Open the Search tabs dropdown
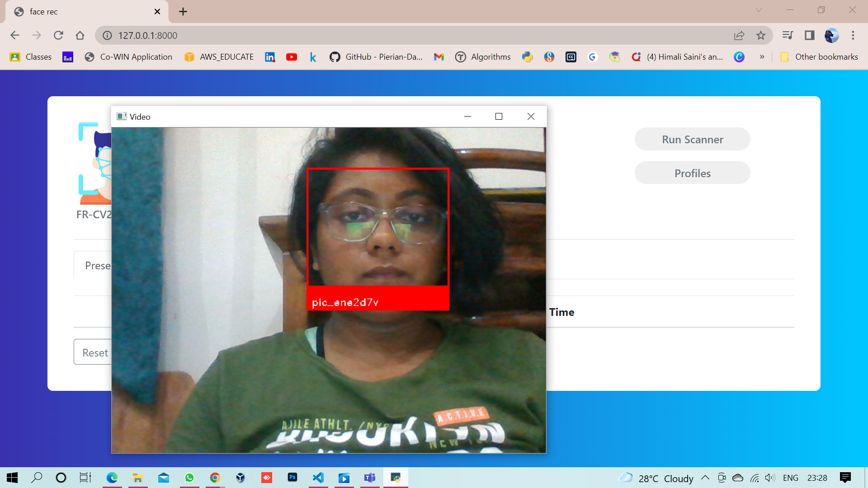This screenshot has width=868, height=488. pos(759,9)
